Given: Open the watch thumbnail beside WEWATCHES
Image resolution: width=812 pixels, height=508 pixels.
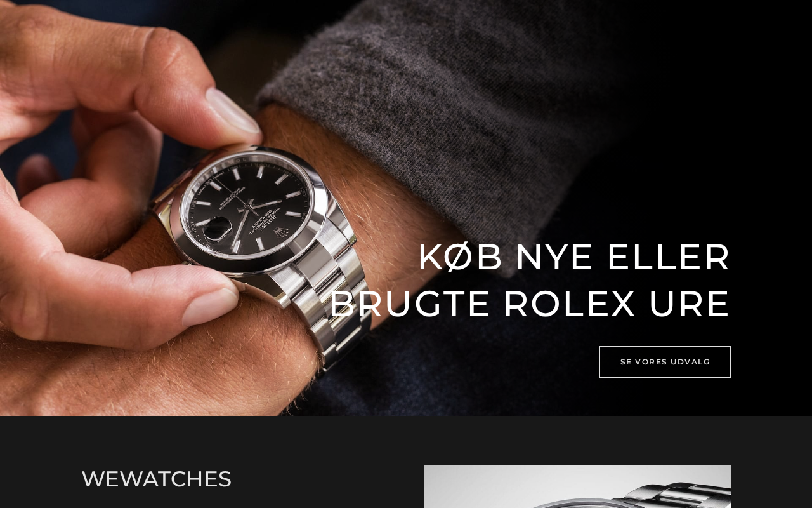Looking at the screenshot, I should coord(577,486).
